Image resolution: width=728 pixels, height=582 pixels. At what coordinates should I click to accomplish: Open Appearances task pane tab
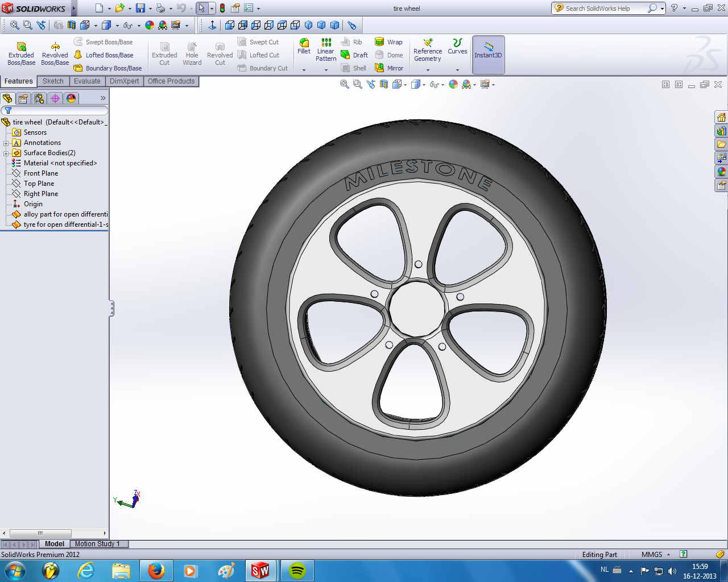pyautogui.click(x=721, y=171)
